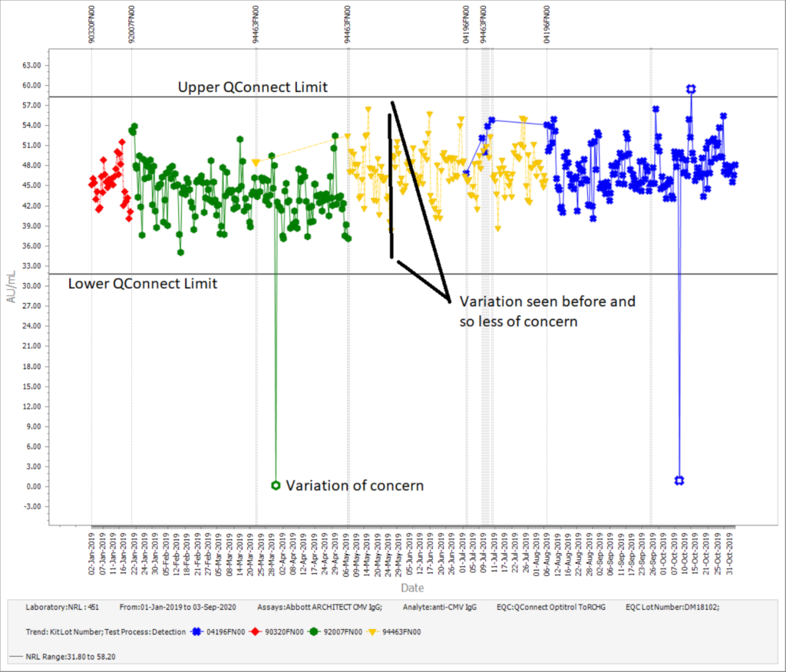Click the blue outlier point near 1 AU/mL
This screenshot has height=672, width=786.
coord(679,480)
